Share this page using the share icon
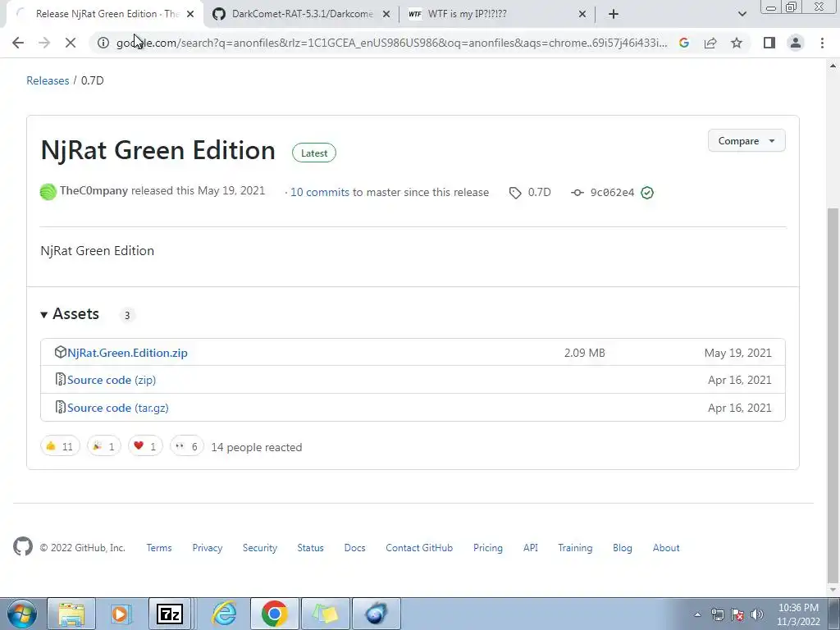Viewport: 840px width, 630px height. coord(710,43)
